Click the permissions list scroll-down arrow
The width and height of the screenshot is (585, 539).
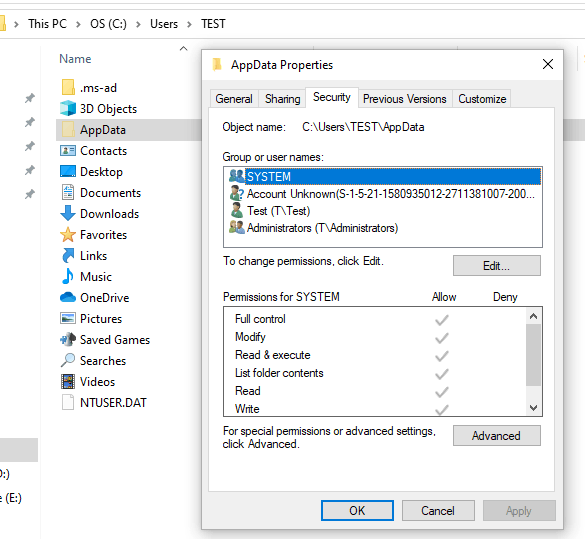tap(534, 408)
